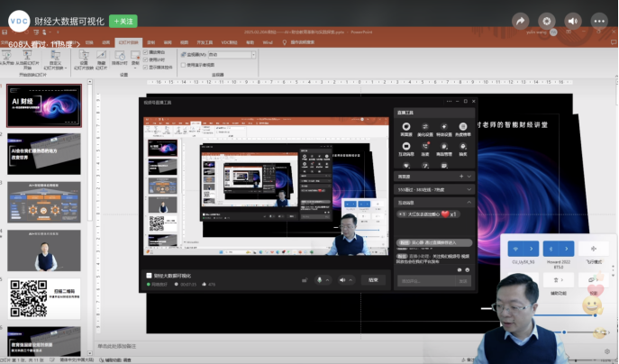Switch to the 幻灯片放映 ribbon tab
Screen dimensions: 619x364
coord(127,41)
